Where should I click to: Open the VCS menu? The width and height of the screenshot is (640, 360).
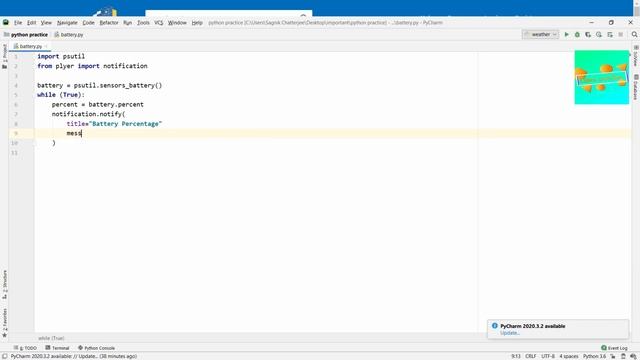pos(158,23)
